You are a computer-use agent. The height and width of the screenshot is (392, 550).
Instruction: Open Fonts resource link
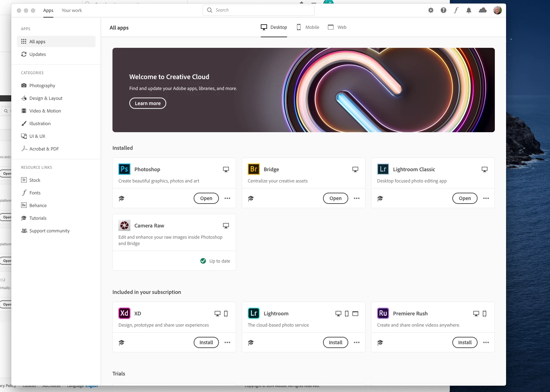click(x=56, y=193)
